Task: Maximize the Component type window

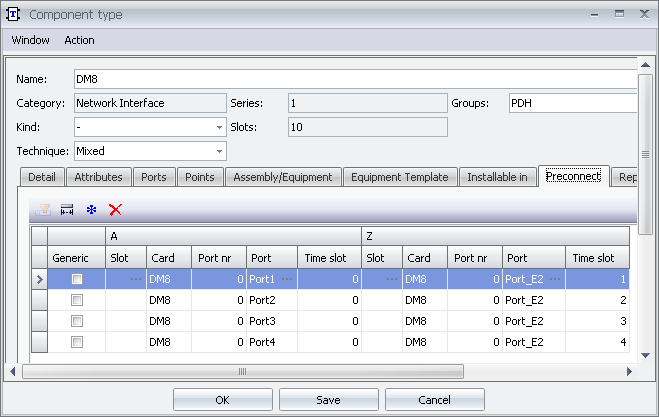Action: (619, 14)
